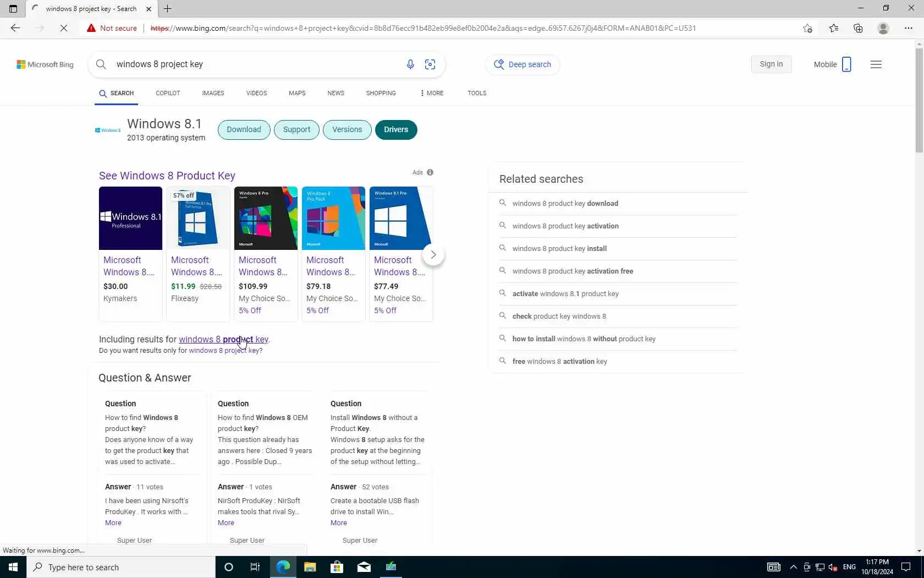Click the search magnifier in Bing box
Viewport: 924px width, 578px height.
click(x=101, y=64)
